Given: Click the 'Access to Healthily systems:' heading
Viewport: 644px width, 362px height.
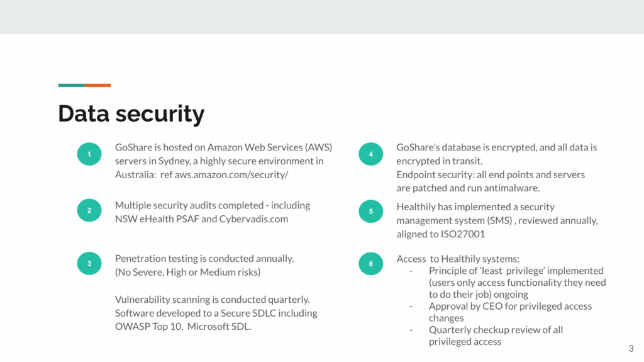Looking at the screenshot, I should (458, 259).
